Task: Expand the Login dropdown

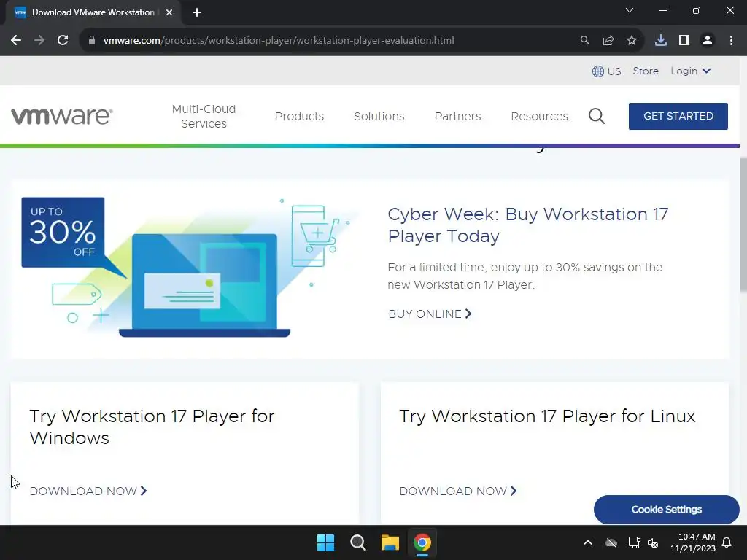Action: (691, 71)
